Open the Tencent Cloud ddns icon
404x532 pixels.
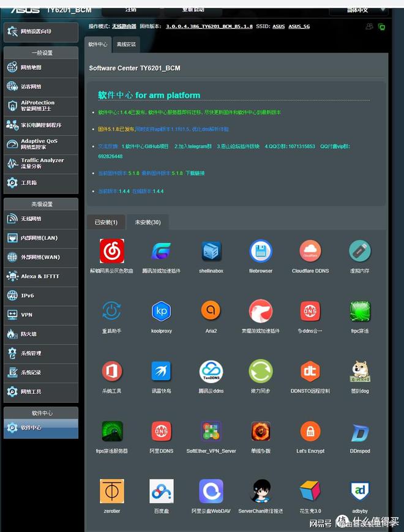click(211, 371)
